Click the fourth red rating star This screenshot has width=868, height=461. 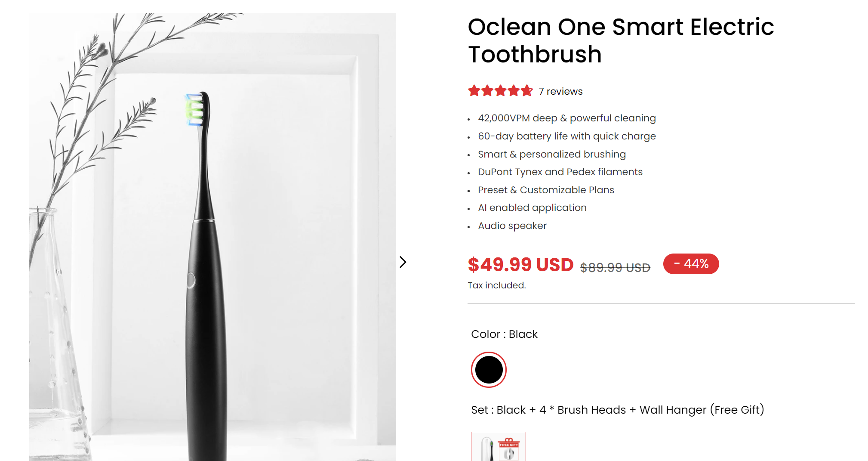click(x=514, y=91)
